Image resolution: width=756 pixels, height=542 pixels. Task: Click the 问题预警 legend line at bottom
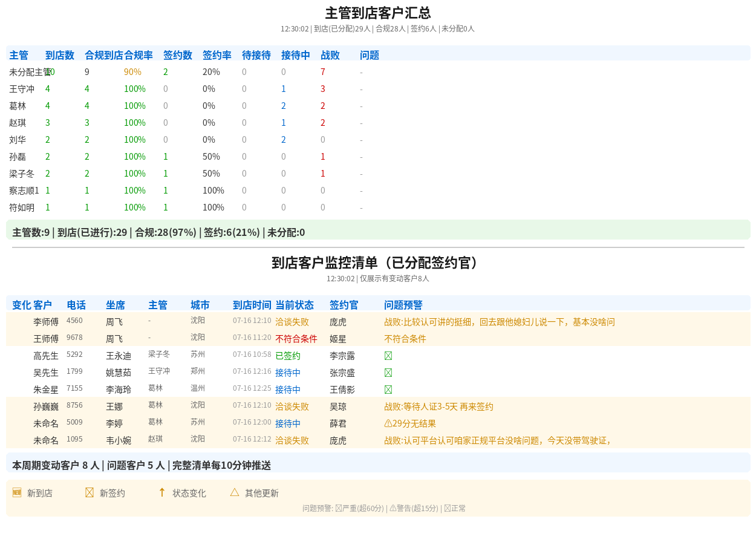pyautogui.click(x=384, y=508)
